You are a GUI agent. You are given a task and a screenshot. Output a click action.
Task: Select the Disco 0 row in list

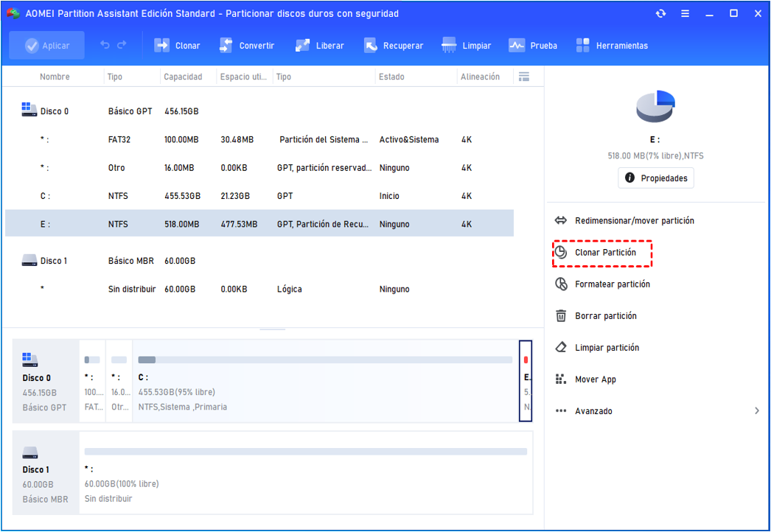click(x=259, y=111)
